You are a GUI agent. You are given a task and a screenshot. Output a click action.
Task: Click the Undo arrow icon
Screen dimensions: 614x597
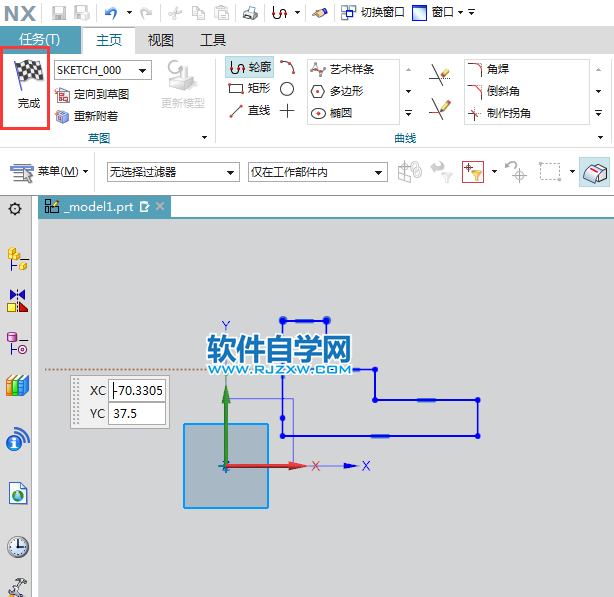[111, 13]
